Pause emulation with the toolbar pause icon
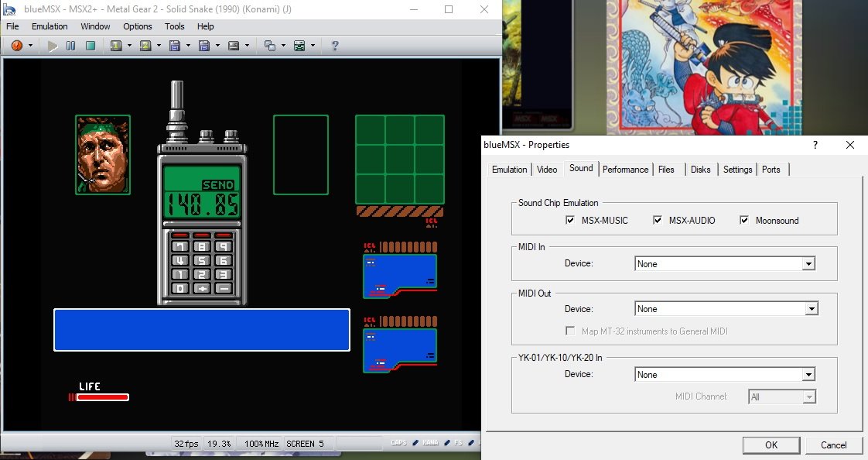The image size is (868, 460). tap(71, 46)
